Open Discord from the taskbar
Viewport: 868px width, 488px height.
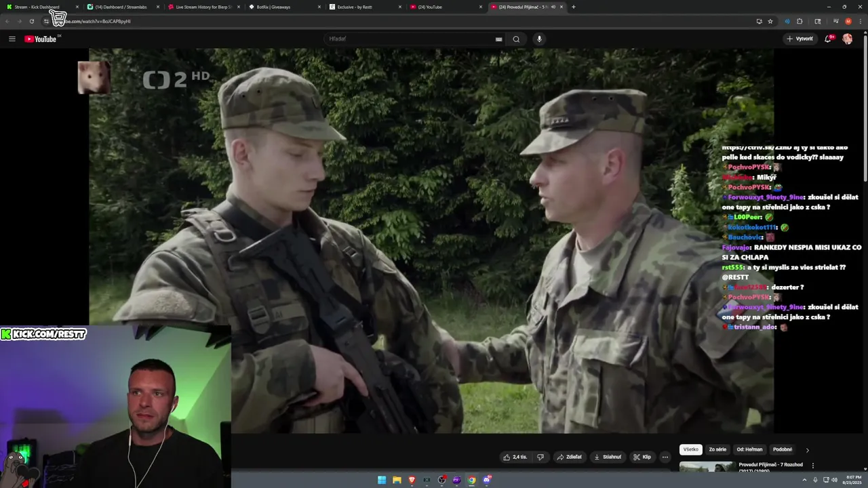[487, 480]
